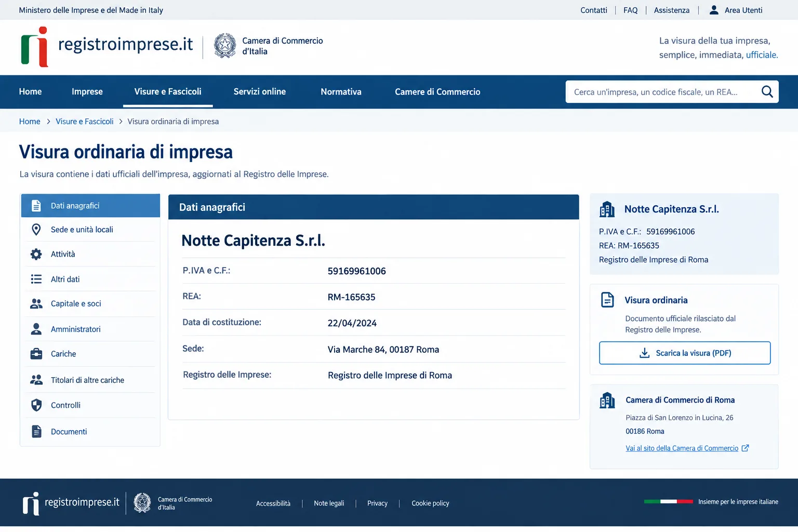The image size is (798, 532).
Task: Select the Dati anagrafici document icon
Action: [36, 206]
